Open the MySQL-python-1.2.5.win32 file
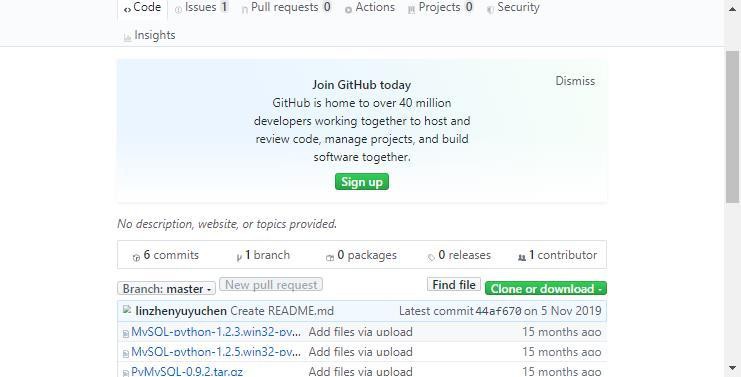The height and width of the screenshot is (377, 741). [x=216, y=352]
